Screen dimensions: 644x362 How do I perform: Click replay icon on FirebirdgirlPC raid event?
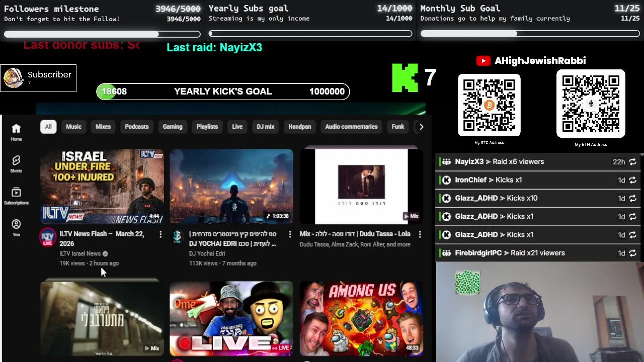pos(632,253)
